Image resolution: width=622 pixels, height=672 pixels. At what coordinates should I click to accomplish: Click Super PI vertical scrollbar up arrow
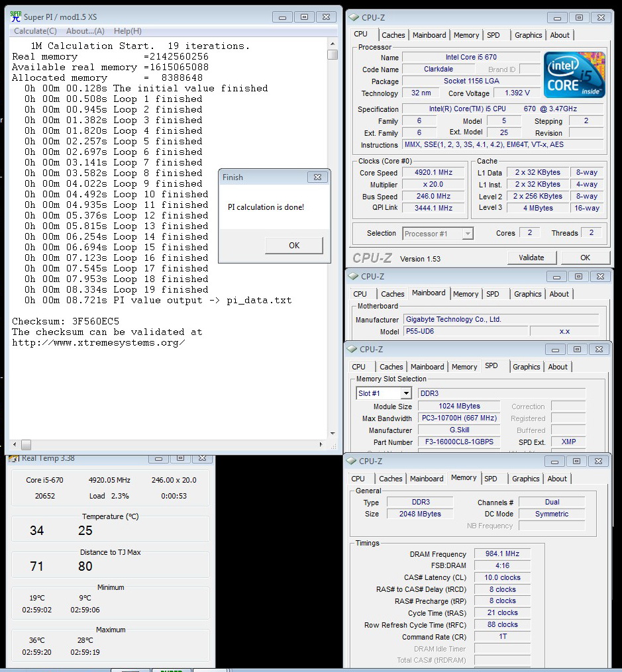(333, 44)
